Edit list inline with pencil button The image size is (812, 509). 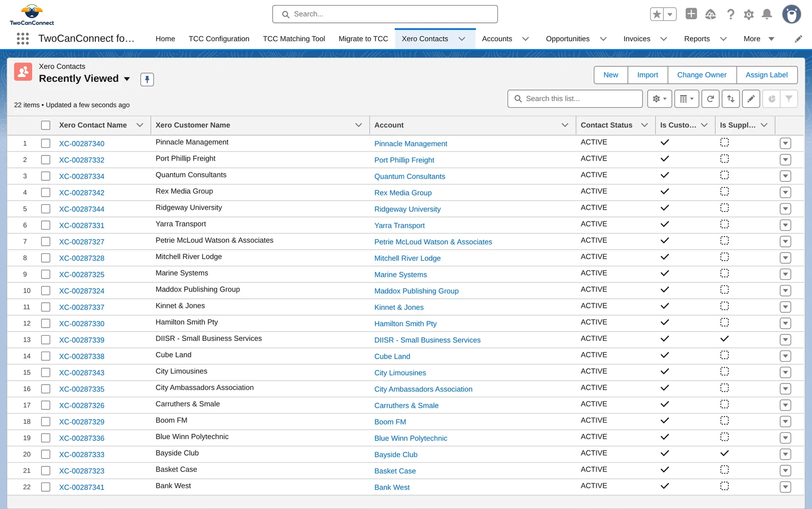point(751,99)
